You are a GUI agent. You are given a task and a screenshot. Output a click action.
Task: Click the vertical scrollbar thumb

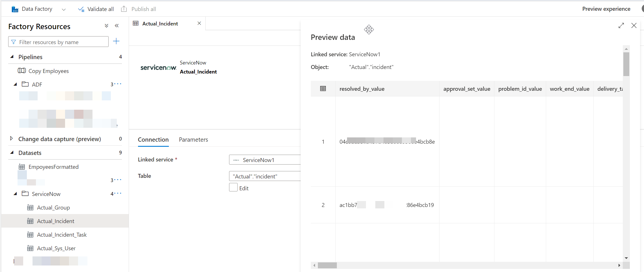click(626, 64)
